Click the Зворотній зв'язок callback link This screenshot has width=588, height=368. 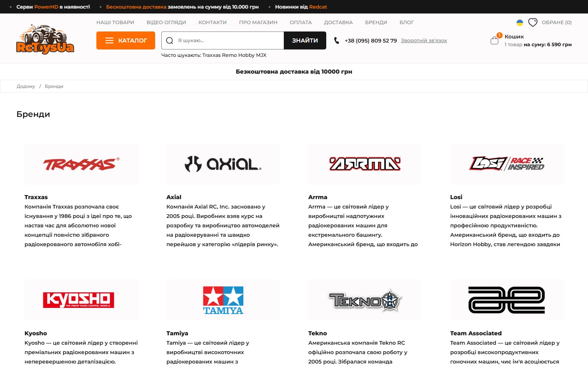click(424, 40)
